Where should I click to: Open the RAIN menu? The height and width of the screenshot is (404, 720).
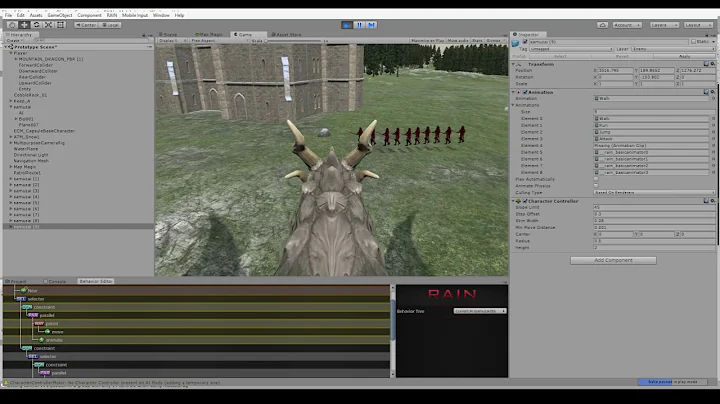112,15
